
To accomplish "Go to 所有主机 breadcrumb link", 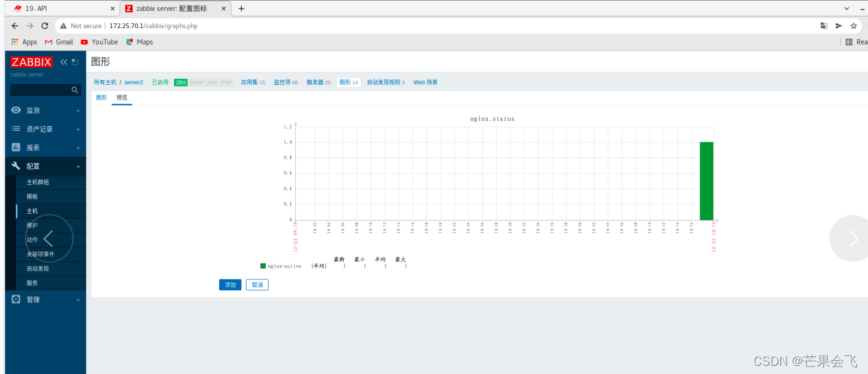I will click(x=105, y=82).
